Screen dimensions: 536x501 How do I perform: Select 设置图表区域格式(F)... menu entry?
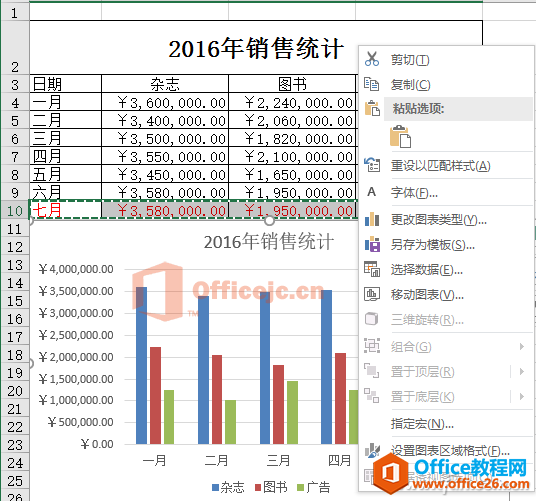[x=450, y=451]
